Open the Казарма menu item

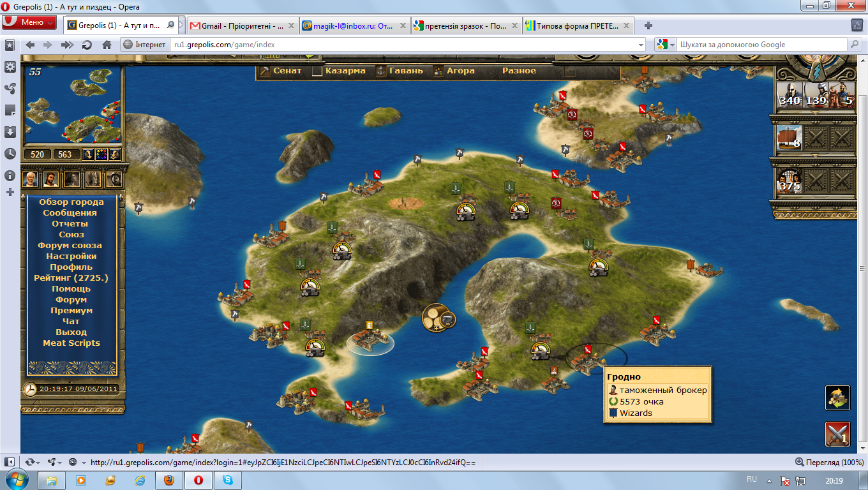point(345,71)
